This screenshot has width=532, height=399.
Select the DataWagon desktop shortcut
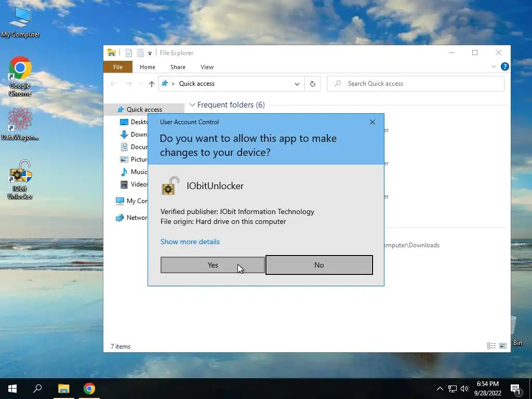[20, 124]
